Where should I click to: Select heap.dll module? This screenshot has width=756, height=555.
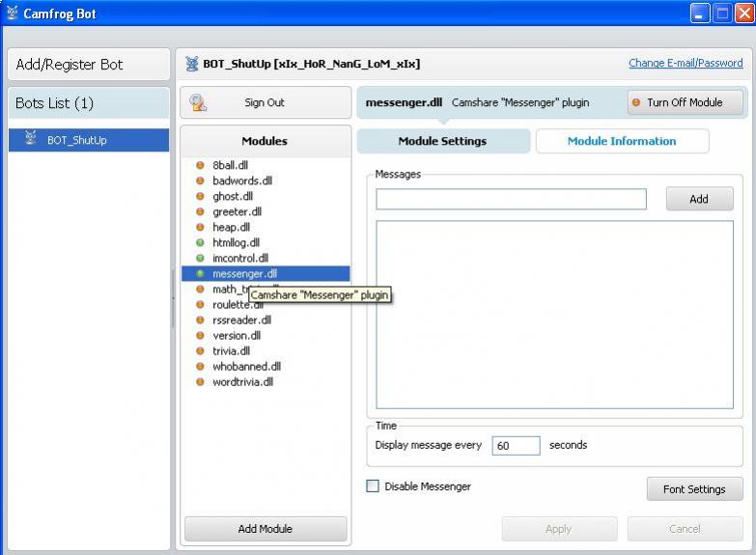pyautogui.click(x=266, y=227)
